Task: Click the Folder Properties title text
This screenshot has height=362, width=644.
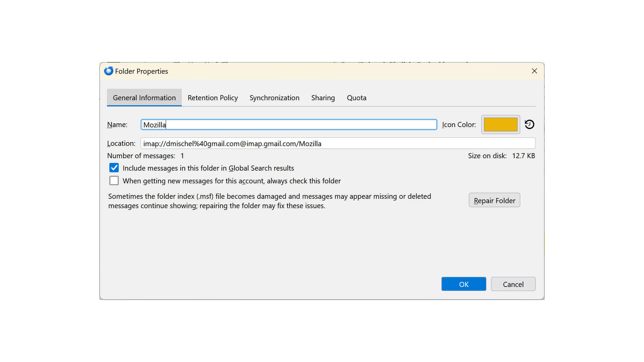Action: pos(142,71)
